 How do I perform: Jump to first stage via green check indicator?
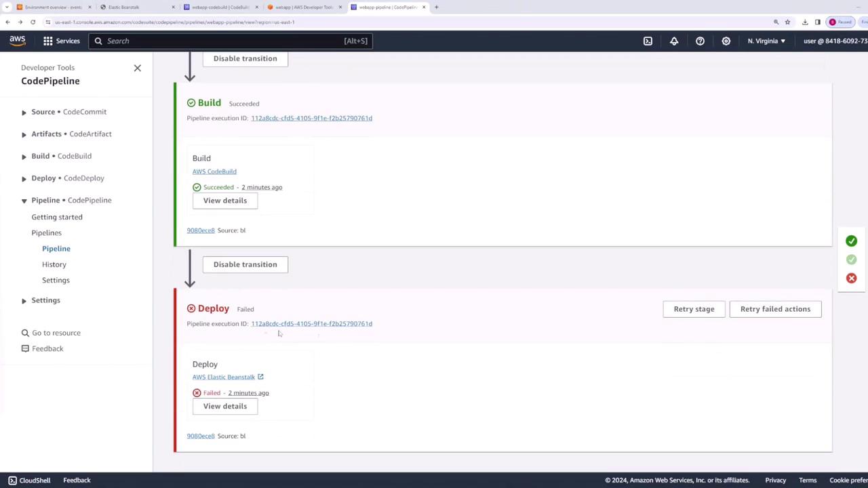(x=851, y=241)
